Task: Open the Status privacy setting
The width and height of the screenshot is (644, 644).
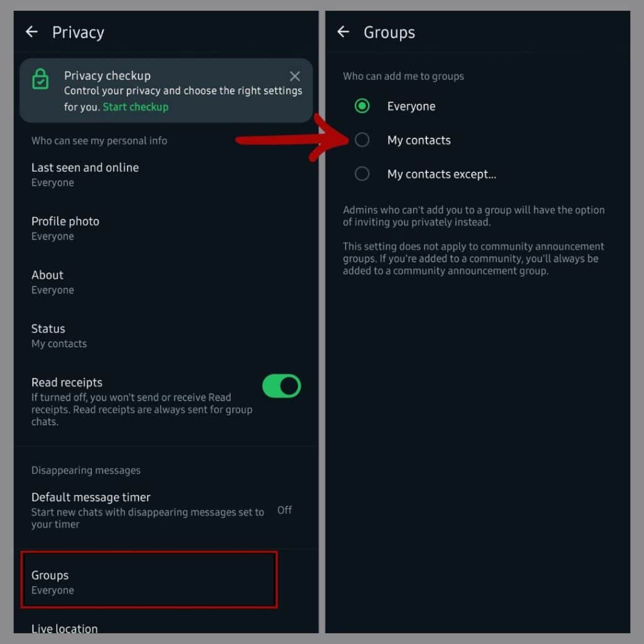Action: [x=166, y=336]
